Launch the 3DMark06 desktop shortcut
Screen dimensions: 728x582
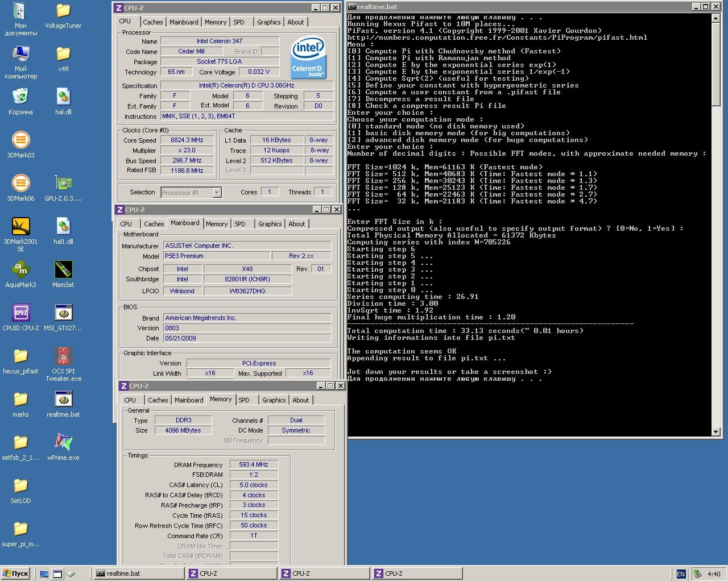pyautogui.click(x=20, y=188)
